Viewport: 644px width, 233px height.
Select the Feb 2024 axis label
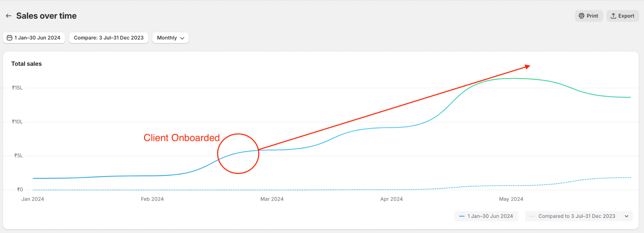point(152,199)
